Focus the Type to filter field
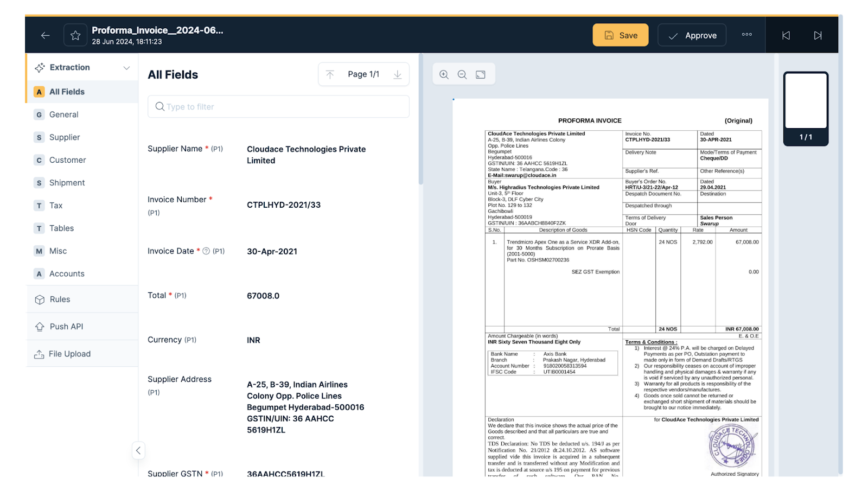The height and width of the screenshot is (491, 868). (278, 107)
